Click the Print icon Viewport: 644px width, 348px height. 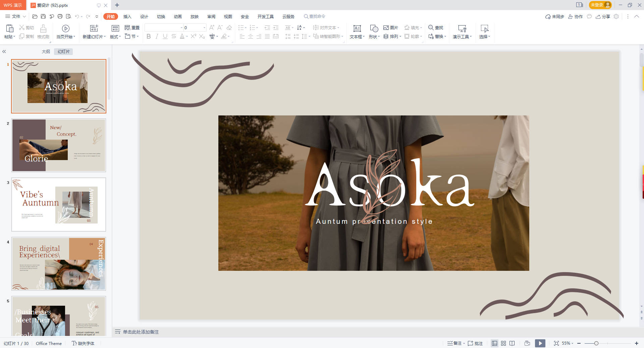[x=60, y=16]
